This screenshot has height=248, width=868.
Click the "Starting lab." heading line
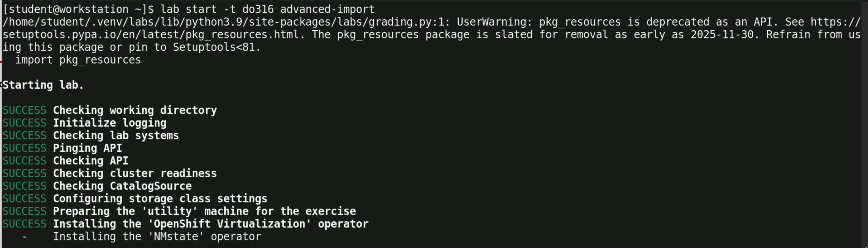coord(43,85)
